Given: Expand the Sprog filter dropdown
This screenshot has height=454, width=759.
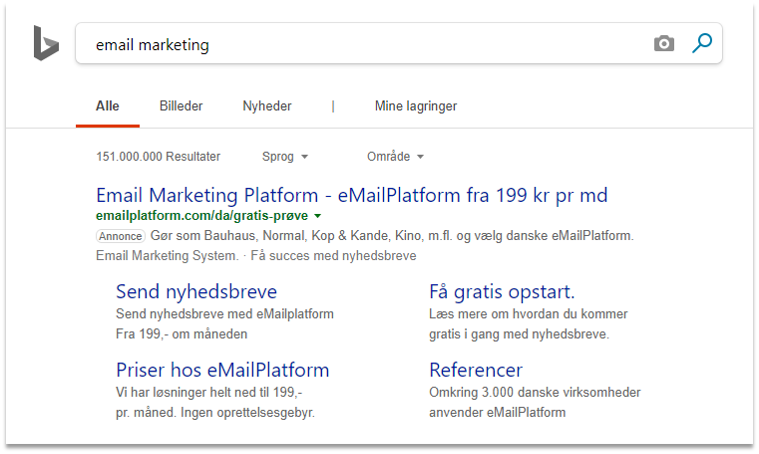Looking at the screenshot, I should [285, 156].
